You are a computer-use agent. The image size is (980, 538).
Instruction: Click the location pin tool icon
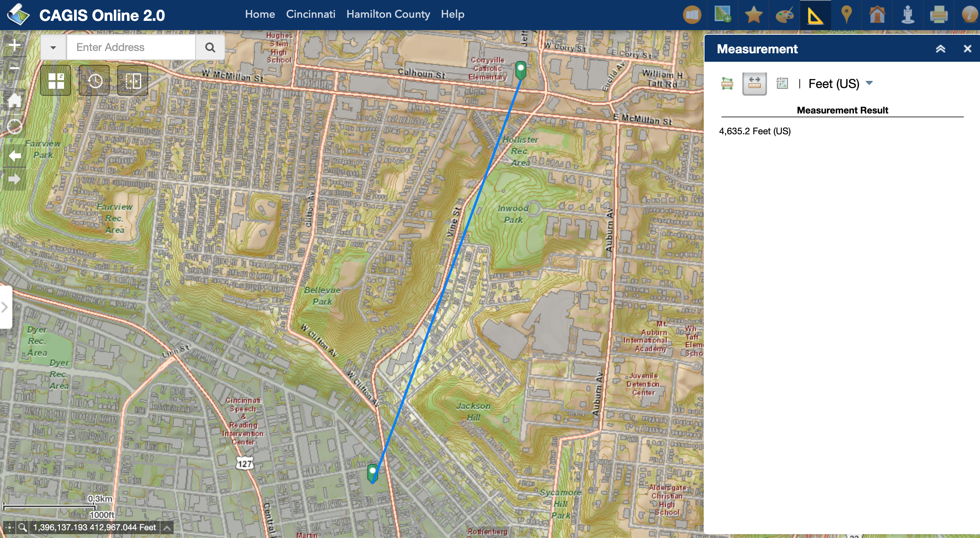point(846,15)
